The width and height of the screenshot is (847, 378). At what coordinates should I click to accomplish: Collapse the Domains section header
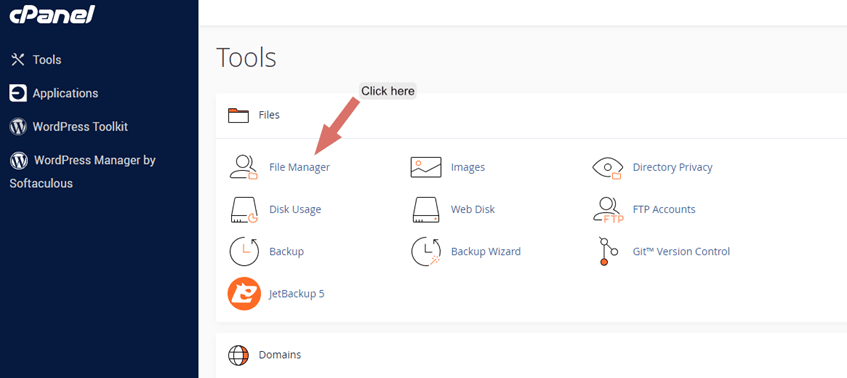[x=531, y=355]
